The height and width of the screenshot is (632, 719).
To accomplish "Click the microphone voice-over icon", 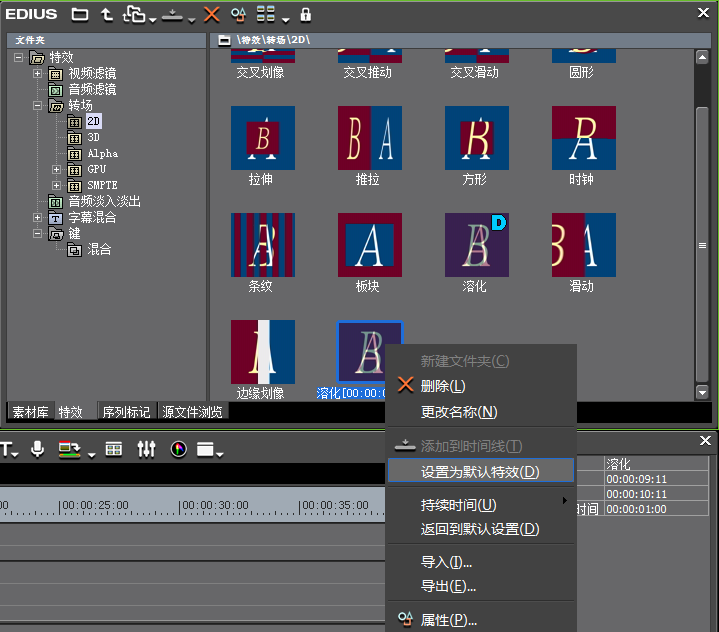I will point(37,450).
